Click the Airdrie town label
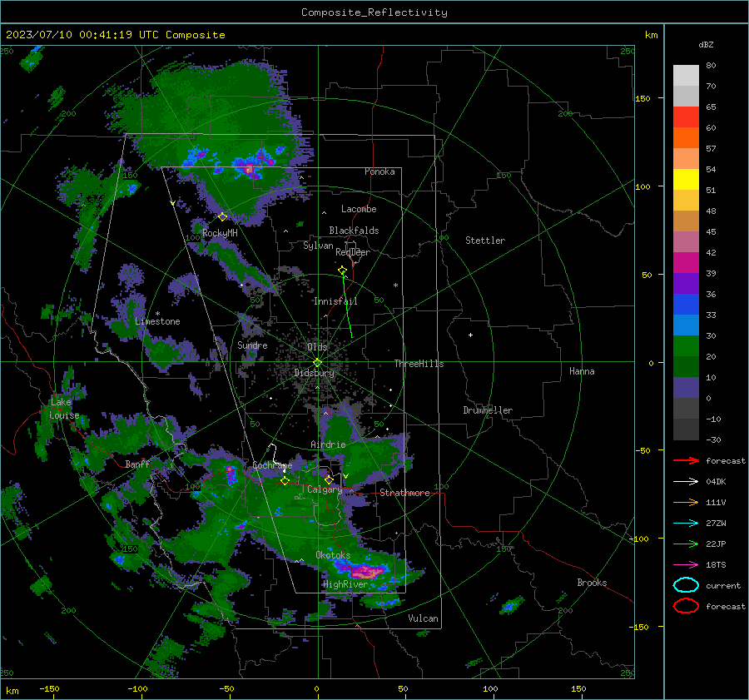 tap(328, 444)
